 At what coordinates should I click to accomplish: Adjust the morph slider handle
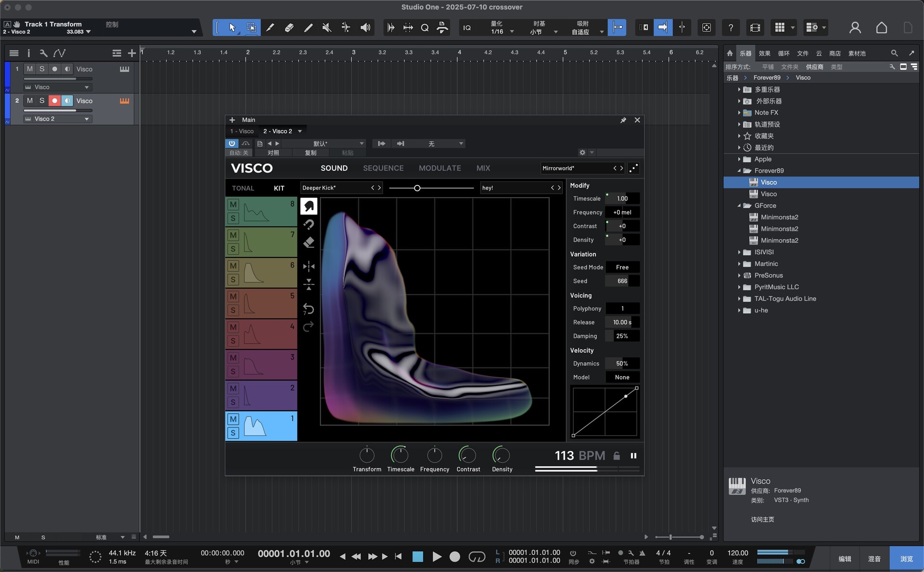click(417, 188)
